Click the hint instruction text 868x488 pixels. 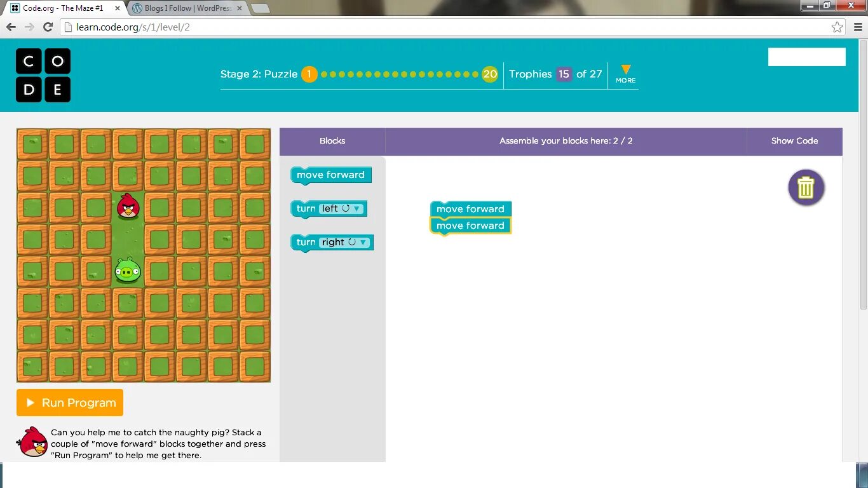[158, 444]
